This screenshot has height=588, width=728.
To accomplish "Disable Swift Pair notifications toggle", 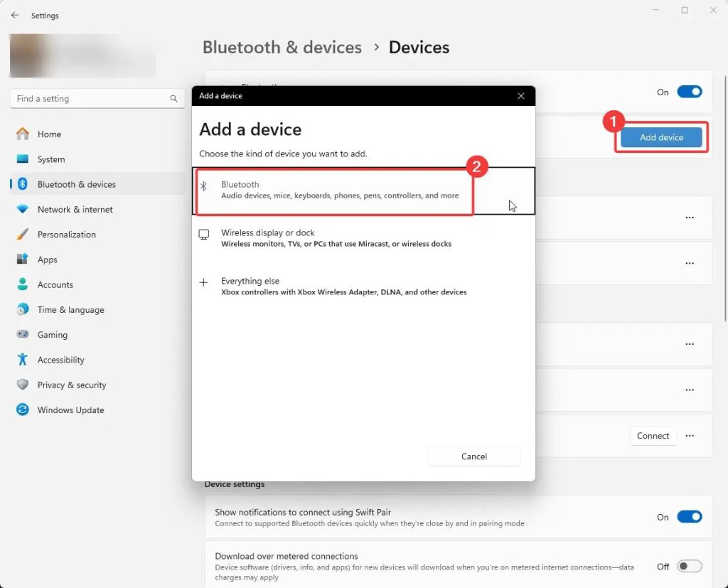I will pyautogui.click(x=690, y=517).
